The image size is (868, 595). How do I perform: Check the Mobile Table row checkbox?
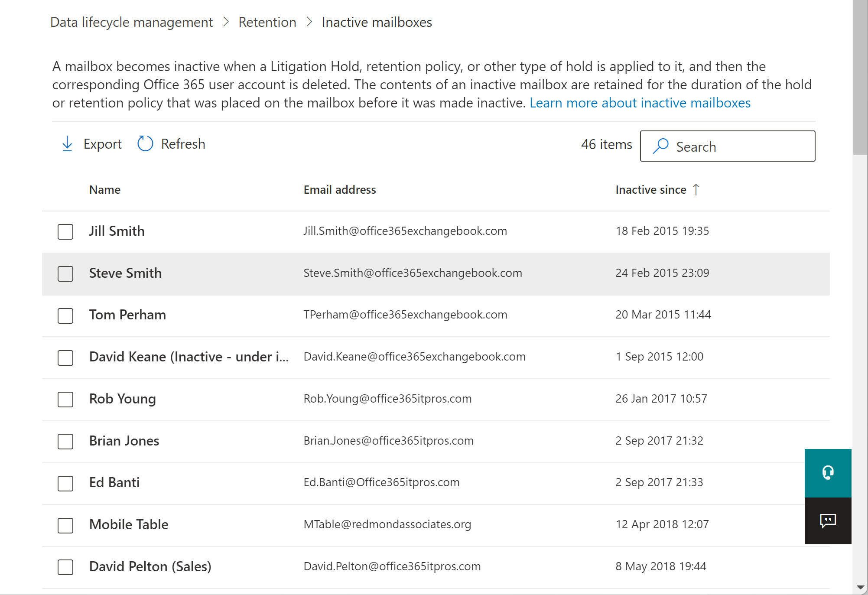point(65,525)
